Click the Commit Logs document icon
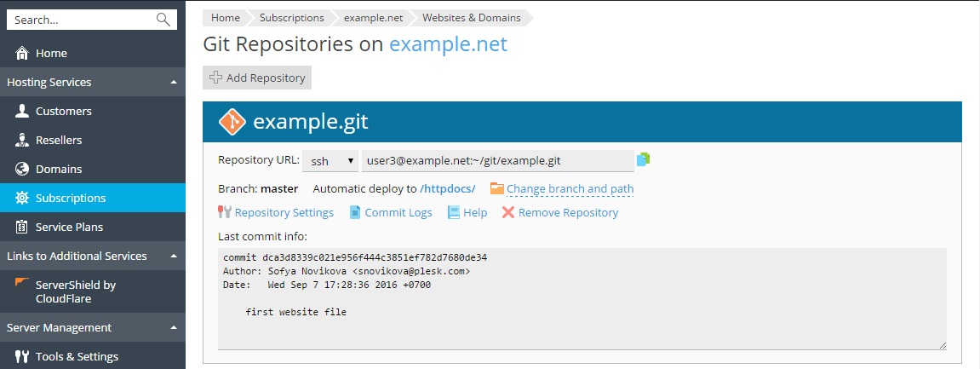The height and width of the screenshot is (369, 980). [356, 212]
